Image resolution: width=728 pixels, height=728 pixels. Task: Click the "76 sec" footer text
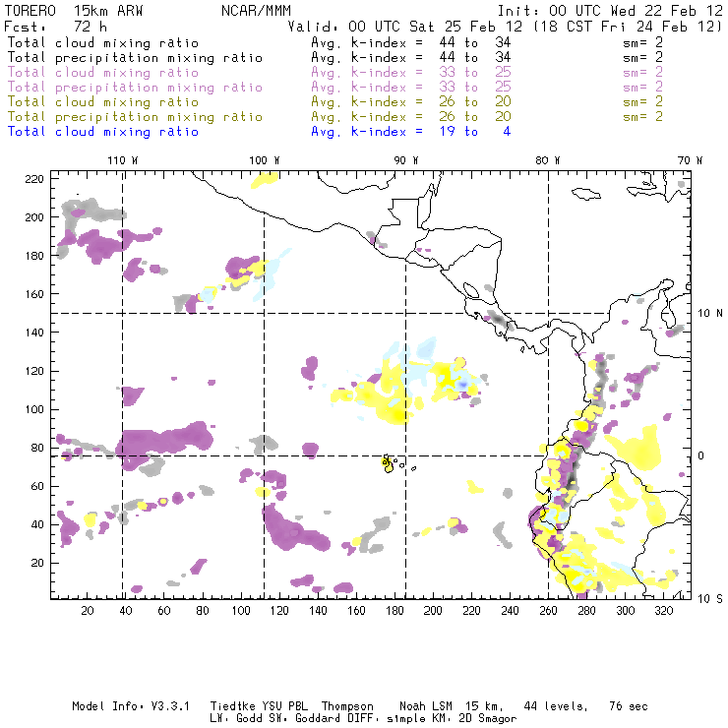pyautogui.click(x=629, y=706)
